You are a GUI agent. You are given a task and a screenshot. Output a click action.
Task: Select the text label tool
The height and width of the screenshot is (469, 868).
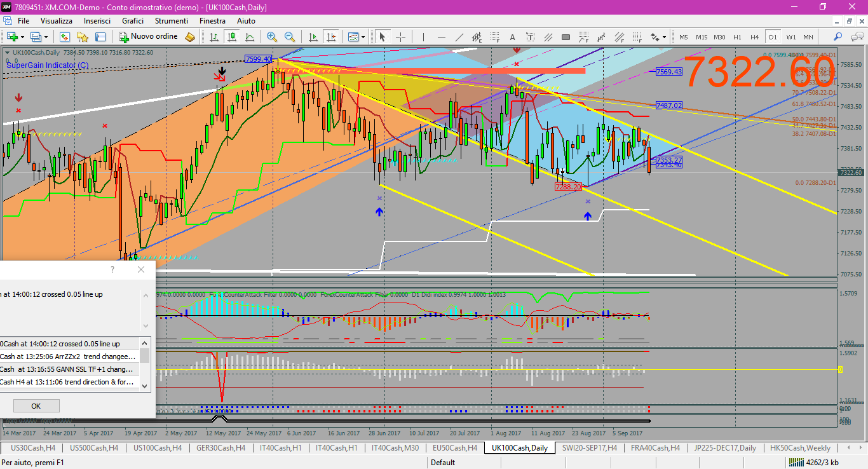[531, 37]
